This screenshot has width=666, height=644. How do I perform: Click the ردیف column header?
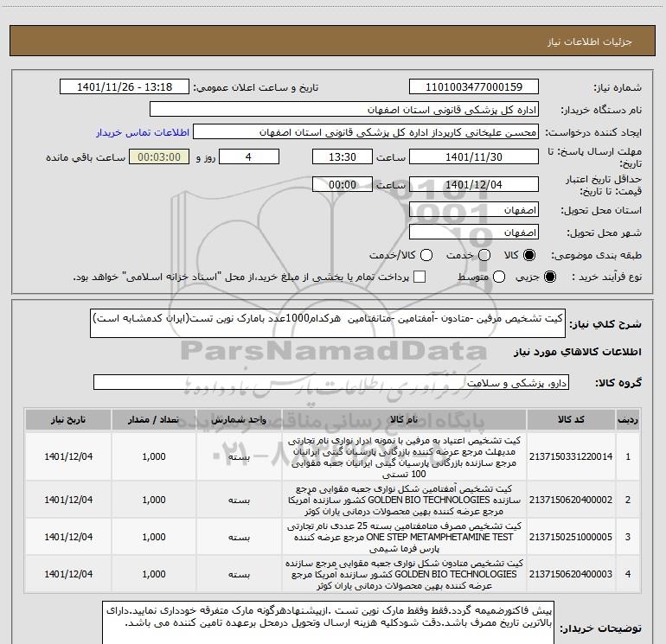628,419
